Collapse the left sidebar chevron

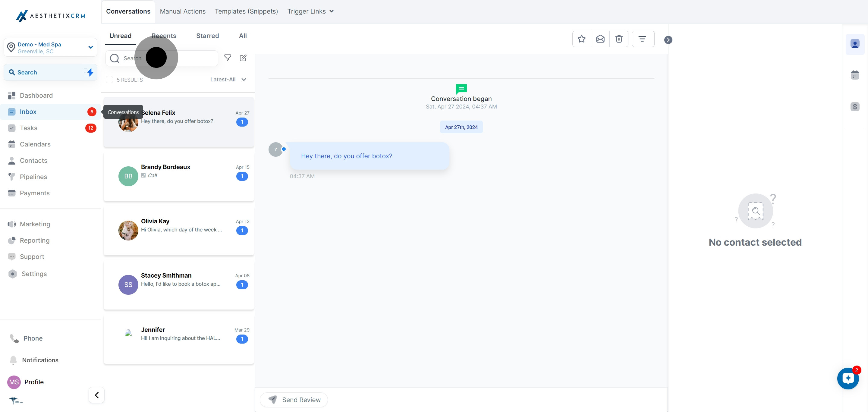coord(97,395)
